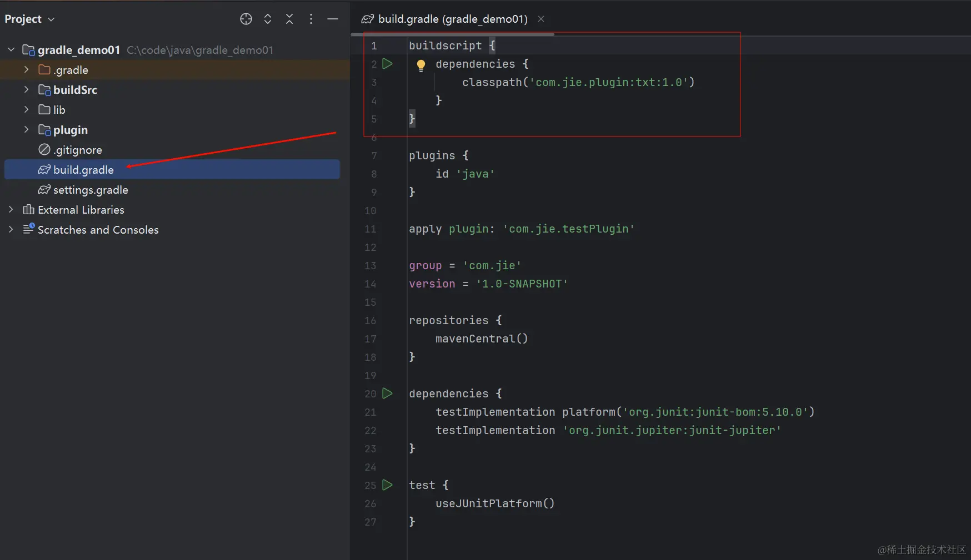
Task: Click 'org.junit:junit-bom:5.10.0' string
Action: click(x=715, y=412)
